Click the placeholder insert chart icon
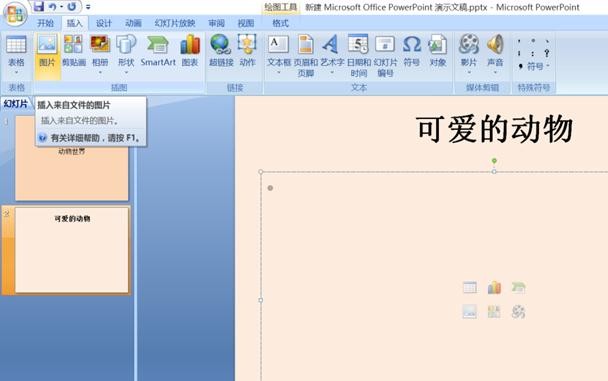Viewport: 608px width, 381px height. coord(494,287)
